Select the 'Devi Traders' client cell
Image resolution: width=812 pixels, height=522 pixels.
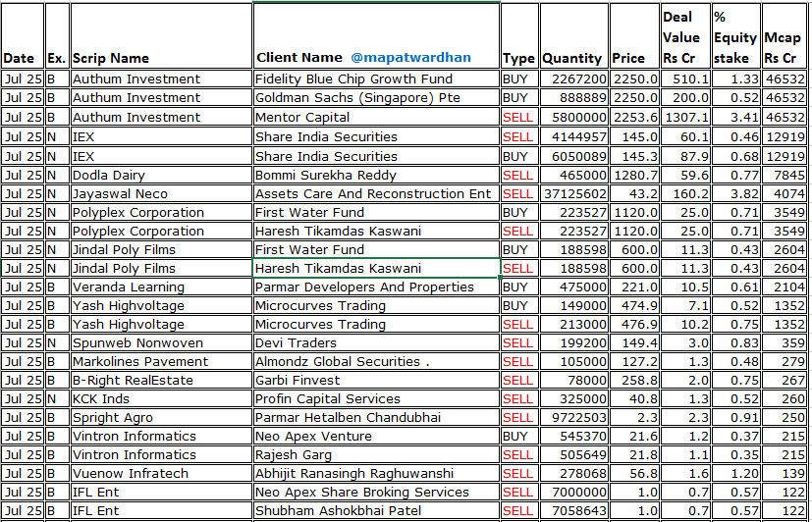coord(376,343)
